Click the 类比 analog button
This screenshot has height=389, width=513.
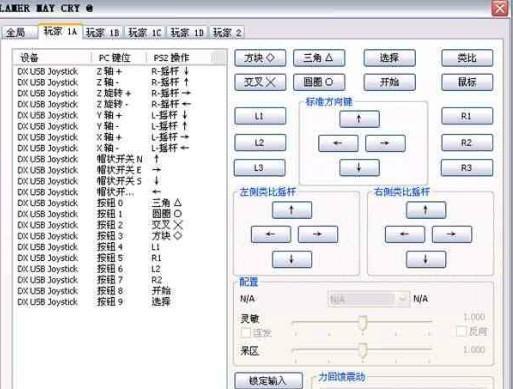click(x=467, y=58)
